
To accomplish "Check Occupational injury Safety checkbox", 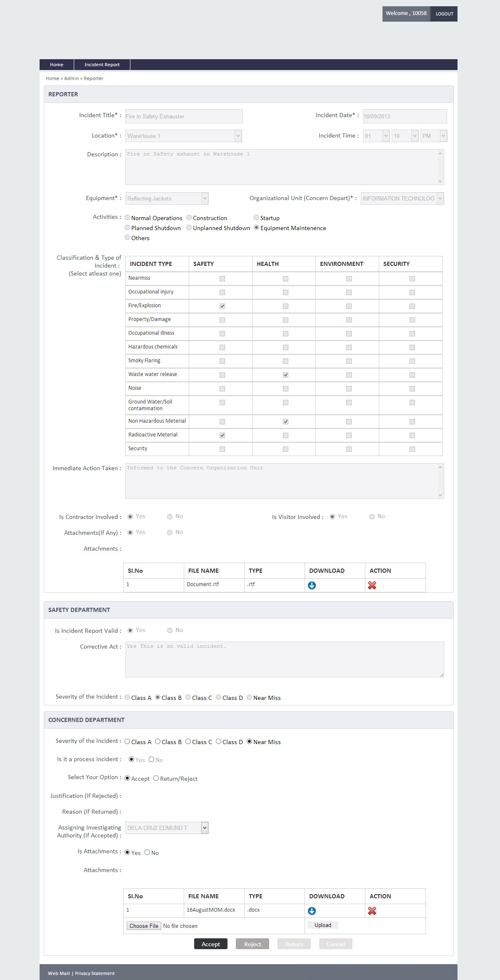I will pos(222,292).
